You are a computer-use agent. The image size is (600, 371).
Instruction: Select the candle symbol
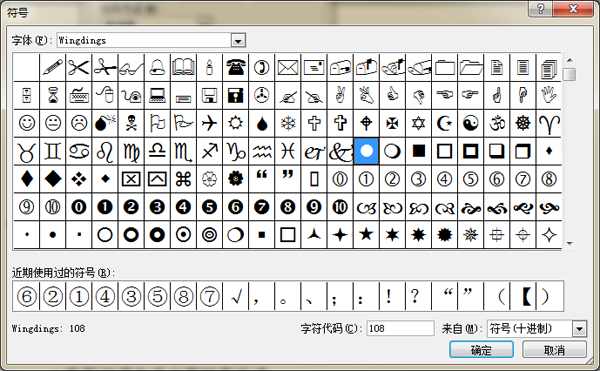(209, 68)
